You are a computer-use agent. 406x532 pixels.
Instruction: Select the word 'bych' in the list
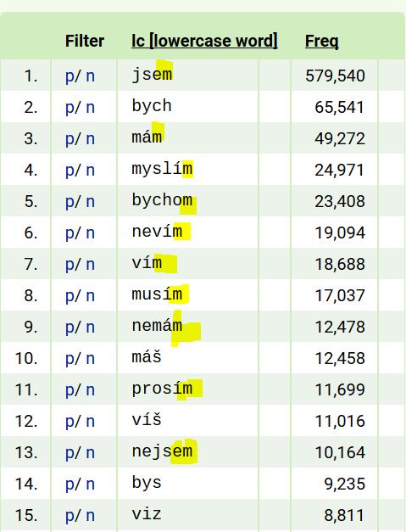pos(152,105)
